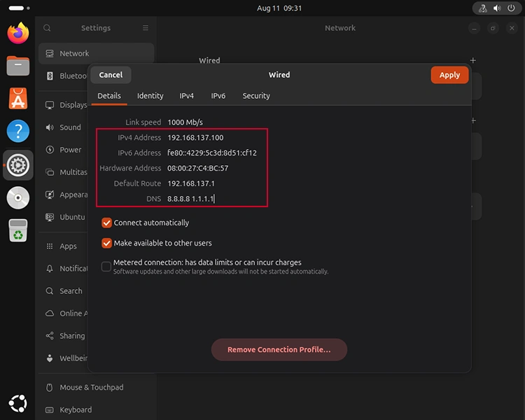Click the link speed 1000 Mb/s value
This screenshot has width=525, height=420.
click(x=185, y=122)
